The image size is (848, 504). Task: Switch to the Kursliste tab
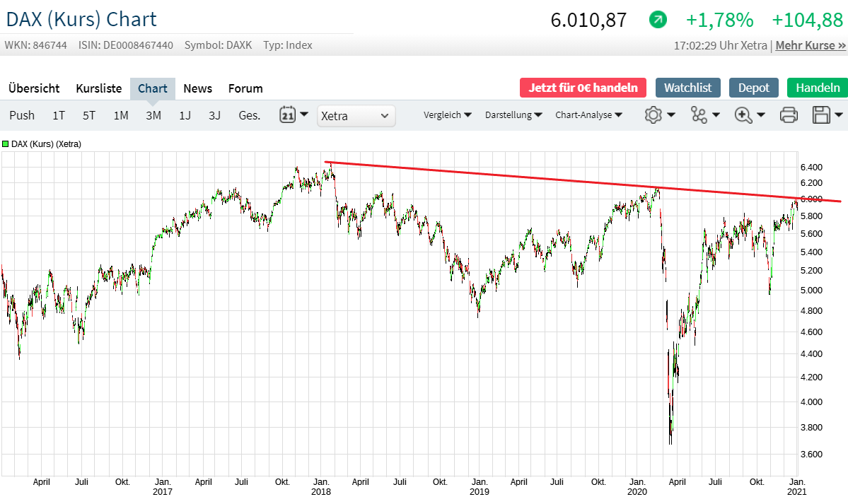click(99, 88)
